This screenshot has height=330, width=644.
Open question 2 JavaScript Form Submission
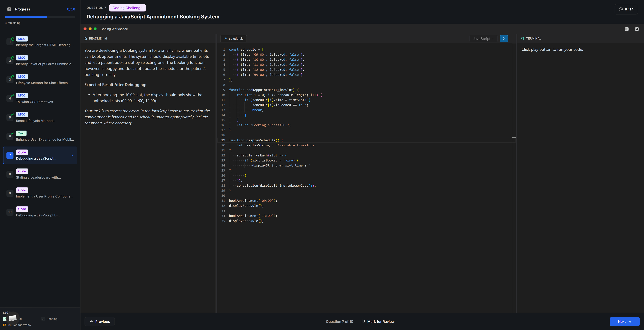click(40, 61)
